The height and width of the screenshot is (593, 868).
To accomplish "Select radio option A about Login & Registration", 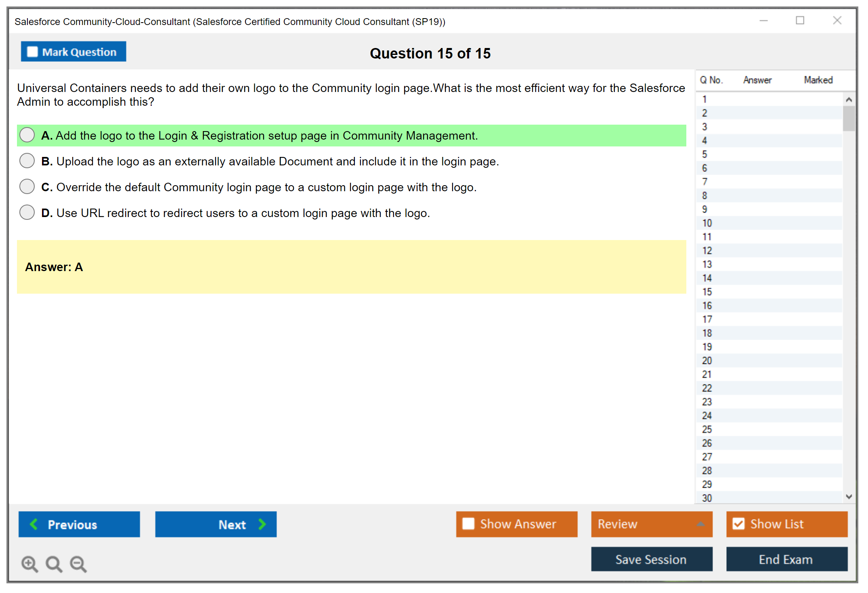I will pos(27,135).
